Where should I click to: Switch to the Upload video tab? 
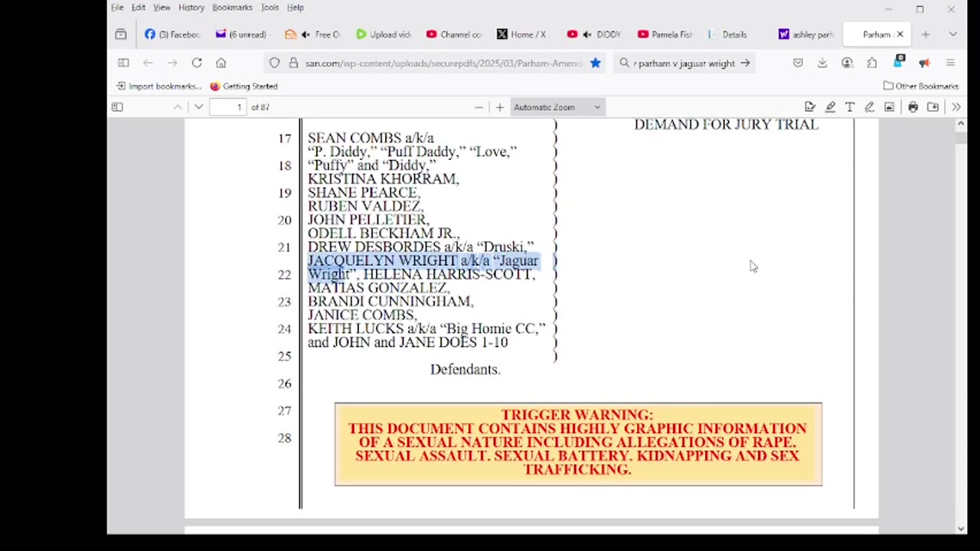(x=384, y=34)
